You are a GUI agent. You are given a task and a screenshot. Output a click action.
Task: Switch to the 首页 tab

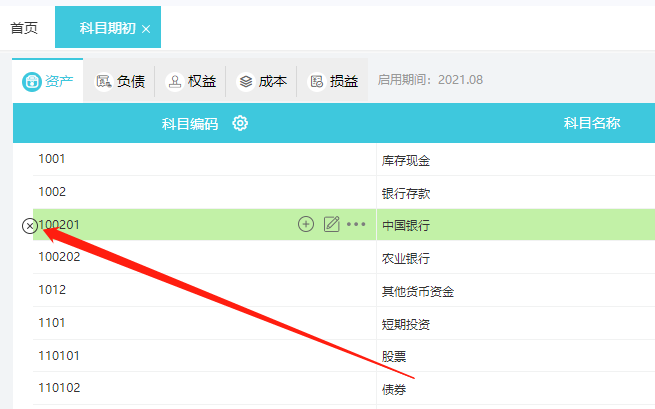click(x=24, y=28)
